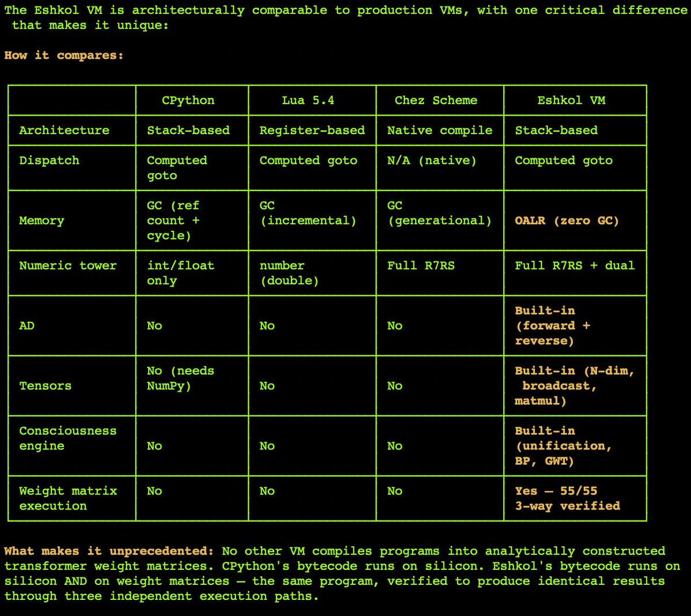Select 'Full R7RS' in the Chez Scheme column
Image resolution: width=691 pixels, height=616 pixels.
click(x=421, y=265)
